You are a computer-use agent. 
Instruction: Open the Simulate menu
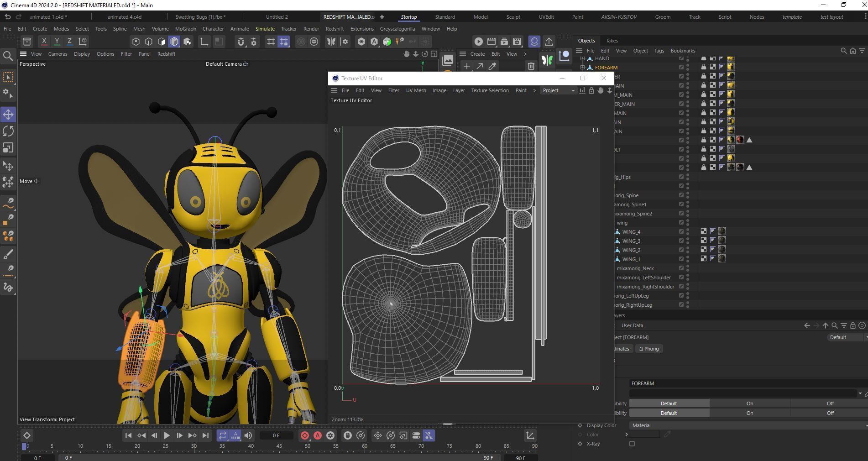pyautogui.click(x=265, y=29)
